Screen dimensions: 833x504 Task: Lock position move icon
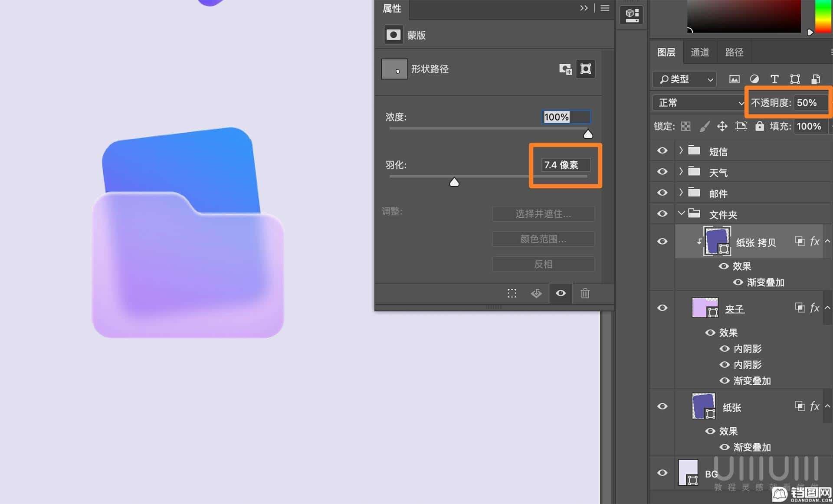coord(722,127)
